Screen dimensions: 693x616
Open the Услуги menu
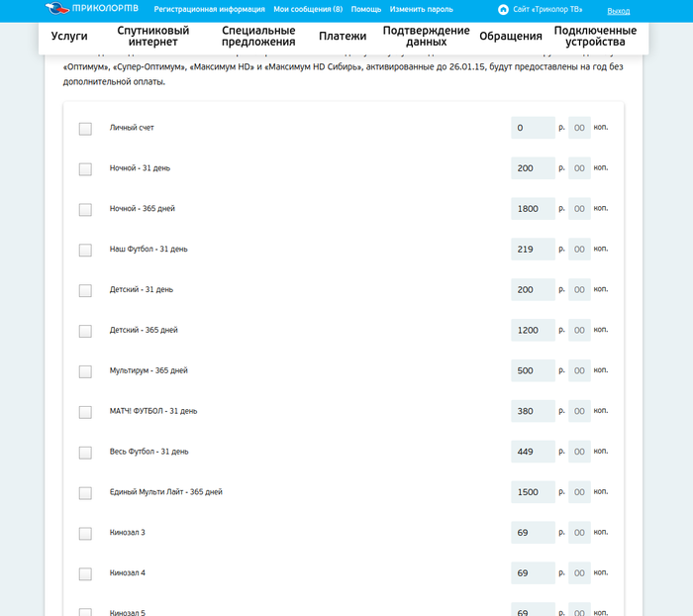(69, 37)
